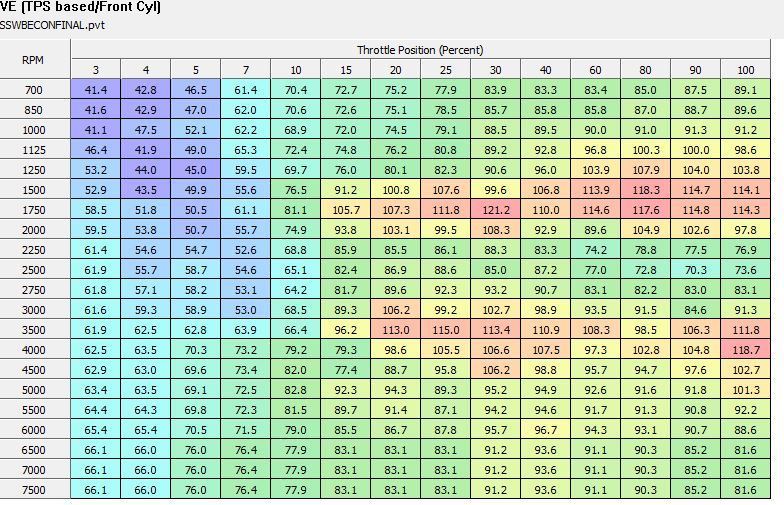Click the 66.1 cell in the 7500 RPM row
784x505 pixels.
(96, 490)
